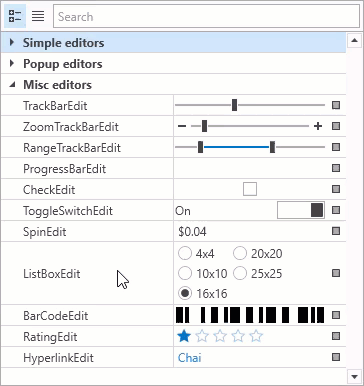Select the RatingEdit property label
Image resolution: width=364 pixels, height=386 pixels.
tap(50, 337)
